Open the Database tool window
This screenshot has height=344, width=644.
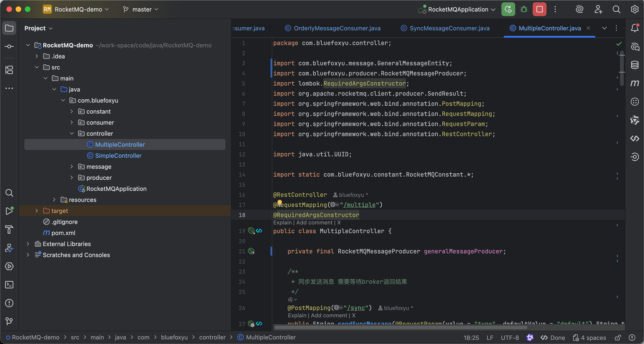pyautogui.click(x=635, y=65)
